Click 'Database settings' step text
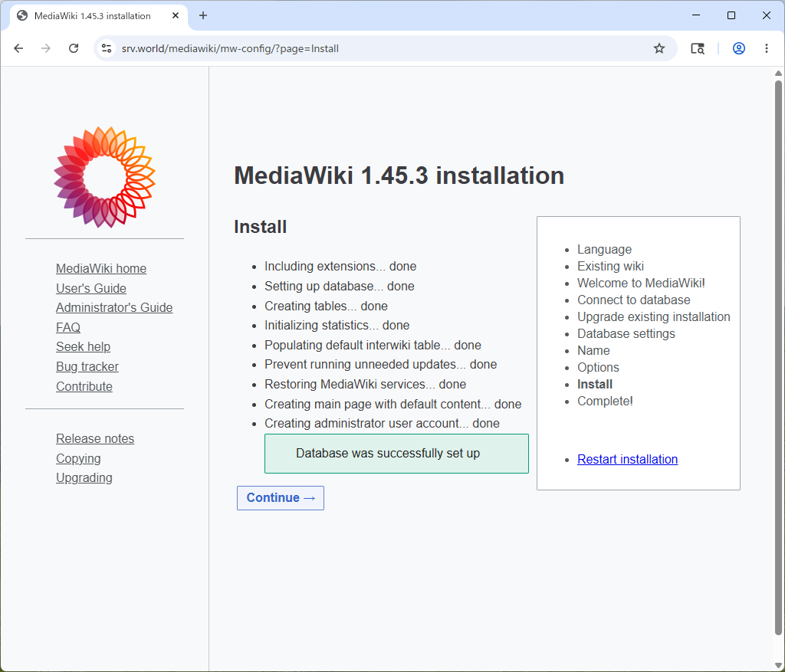Screen dimensions: 785x672 point(626,334)
